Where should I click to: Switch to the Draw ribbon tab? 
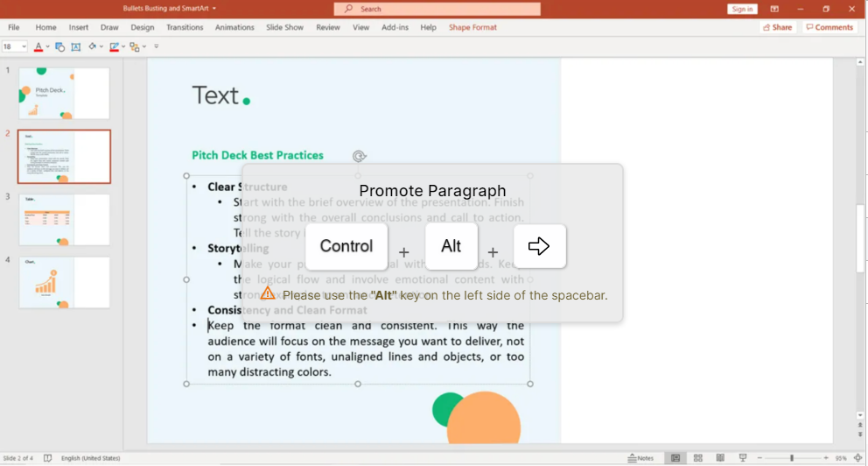point(109,27)
